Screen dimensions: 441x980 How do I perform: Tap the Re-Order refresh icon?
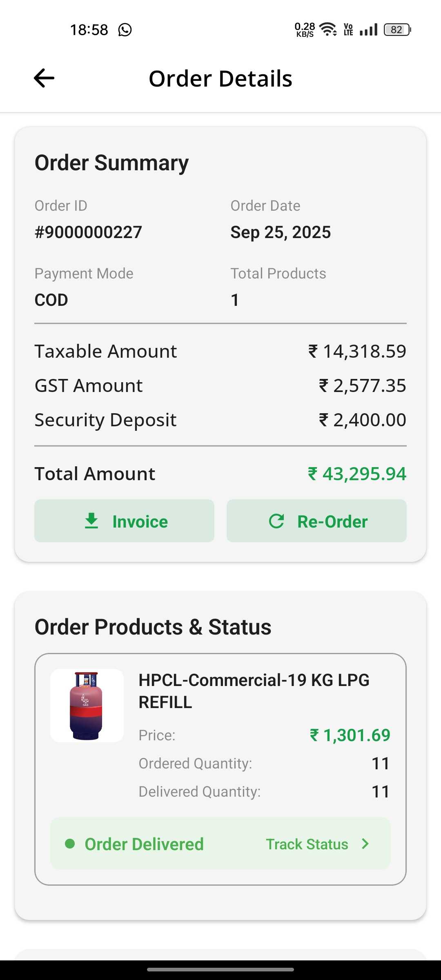(276, 521)
